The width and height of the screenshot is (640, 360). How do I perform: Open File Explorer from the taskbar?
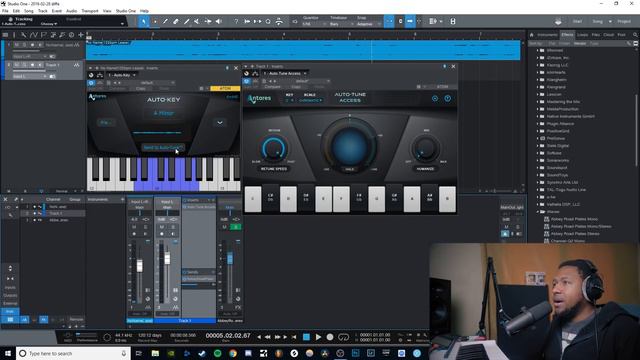tap(155, 353)
